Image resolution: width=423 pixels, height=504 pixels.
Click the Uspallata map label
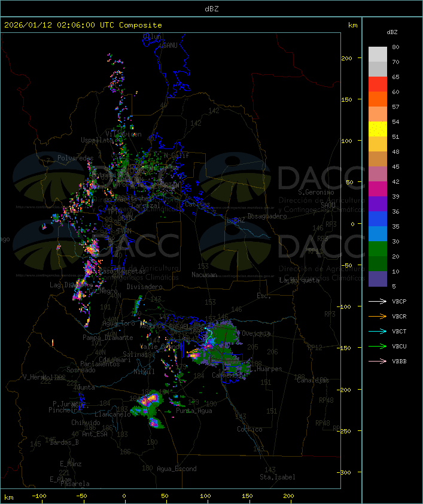97,140
